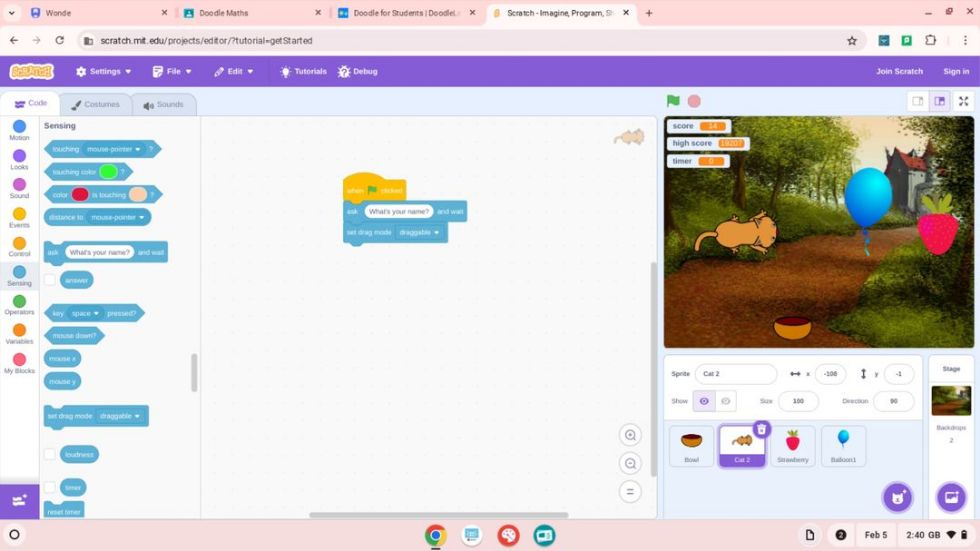The height and width of the screenshot is (551, 980).
Task: Bookmark this page with the star icon
Action: tap(851, 41)
